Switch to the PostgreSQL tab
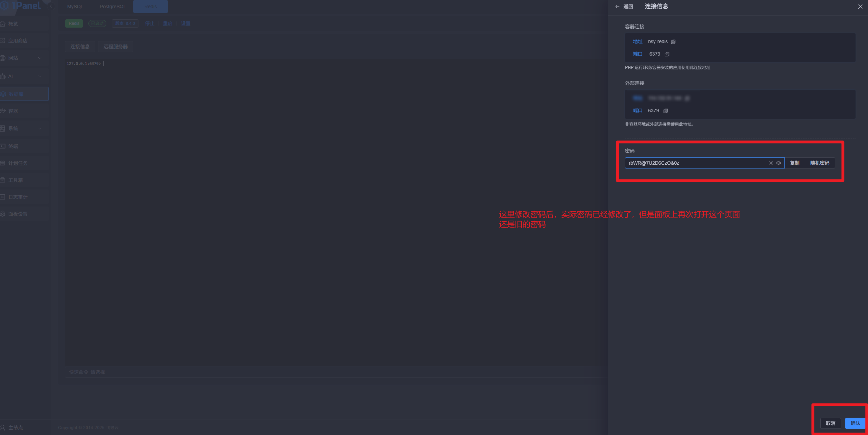 pos(113,7)
